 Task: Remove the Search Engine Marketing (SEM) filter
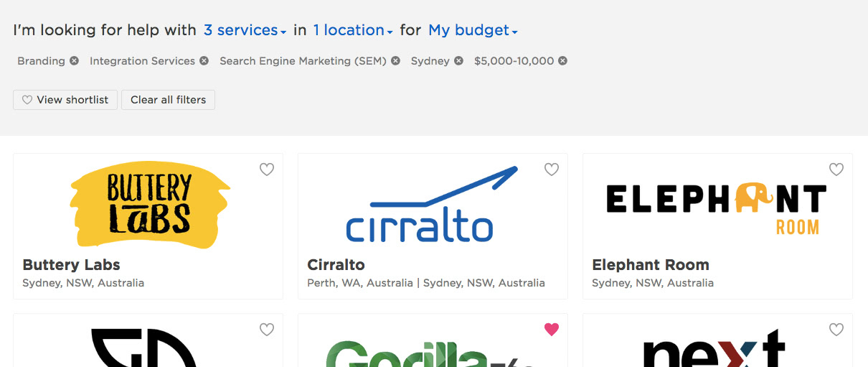[x=395, y=61]
